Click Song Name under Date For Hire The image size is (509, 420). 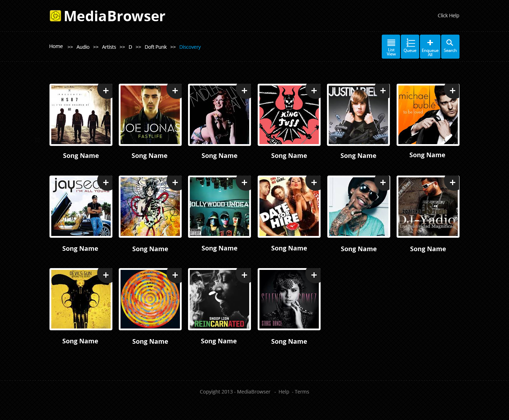click(x=289, y=248)
